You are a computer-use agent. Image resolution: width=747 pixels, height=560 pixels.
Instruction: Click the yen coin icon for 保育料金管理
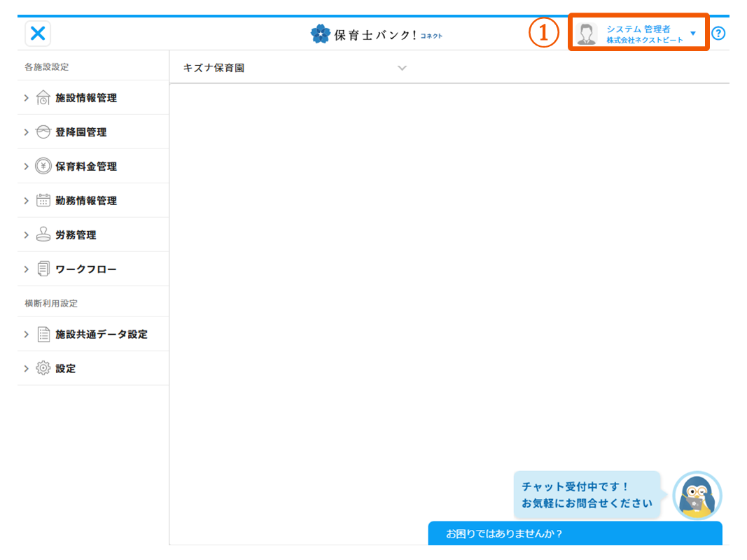click(x=43, y=167)
